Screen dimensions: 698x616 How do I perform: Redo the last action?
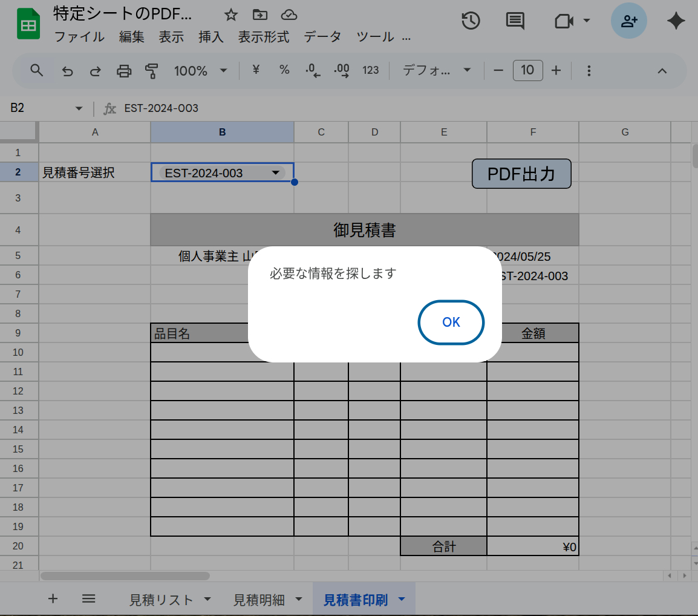pos(95,71)
